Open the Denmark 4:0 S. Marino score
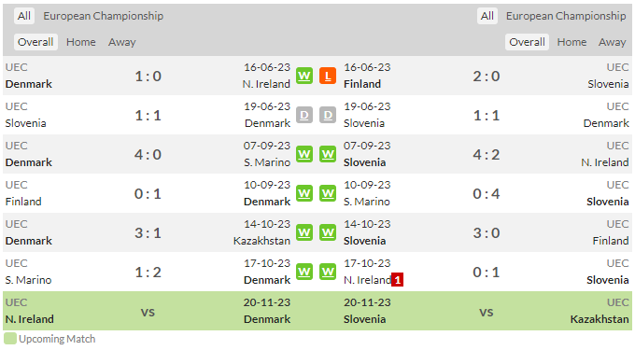This screenshot has height=364, width=635. [148, 154]
